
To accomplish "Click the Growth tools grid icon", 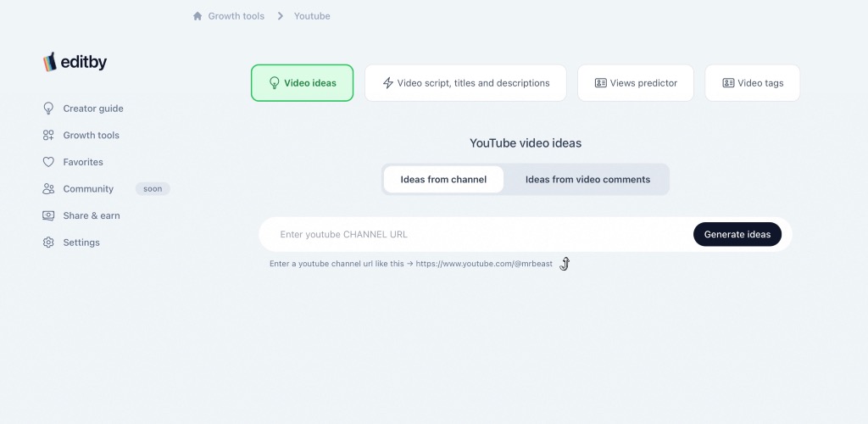I will click(x=48, y=136).
